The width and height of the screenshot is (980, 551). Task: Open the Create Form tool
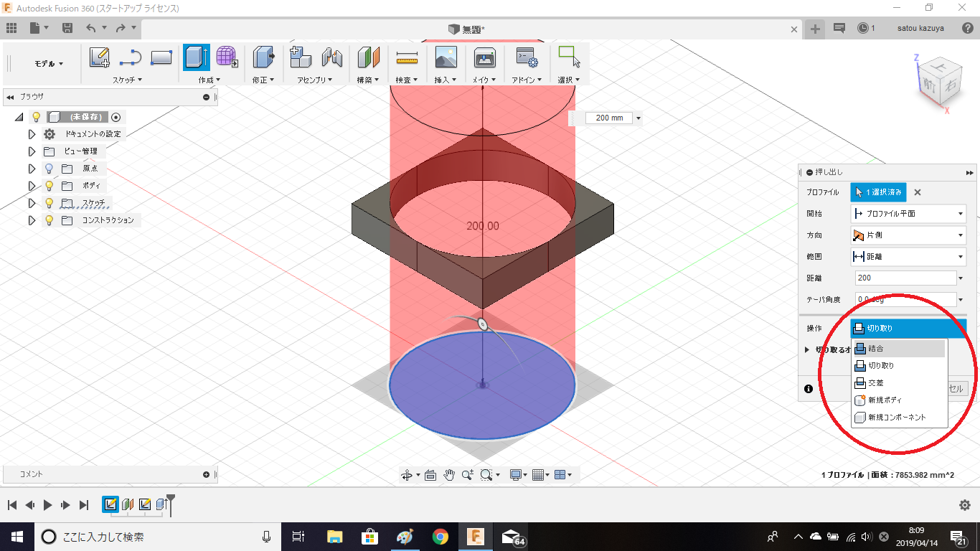tap(227, 57)
